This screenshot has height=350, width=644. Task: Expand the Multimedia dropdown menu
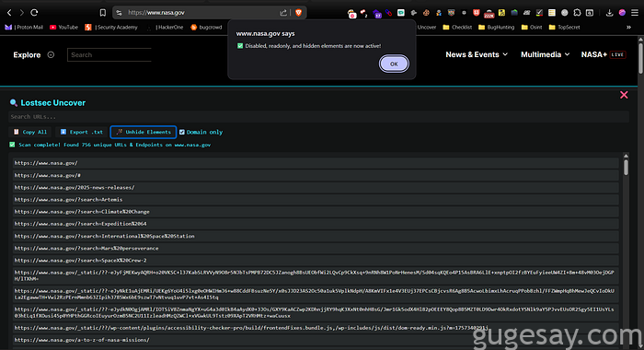tap(545, 54)
